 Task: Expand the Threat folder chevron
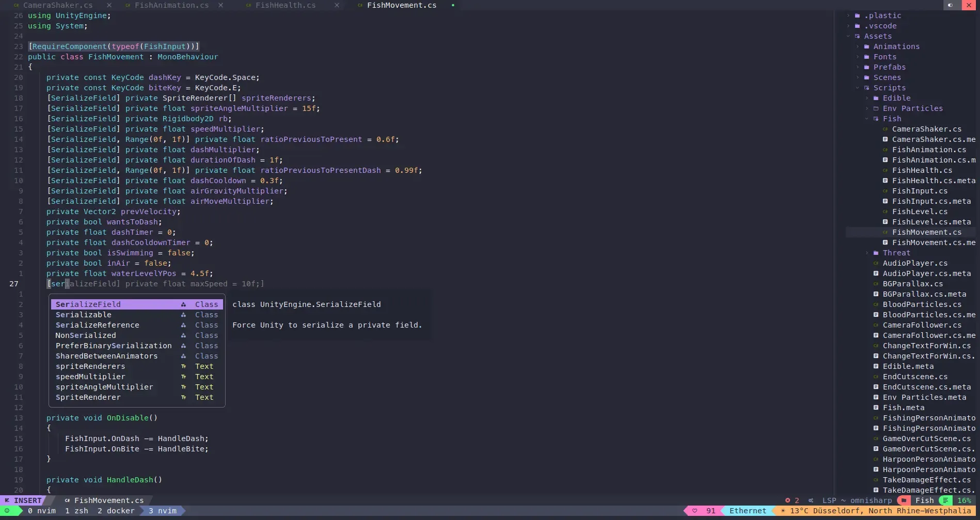pos(867,253)
